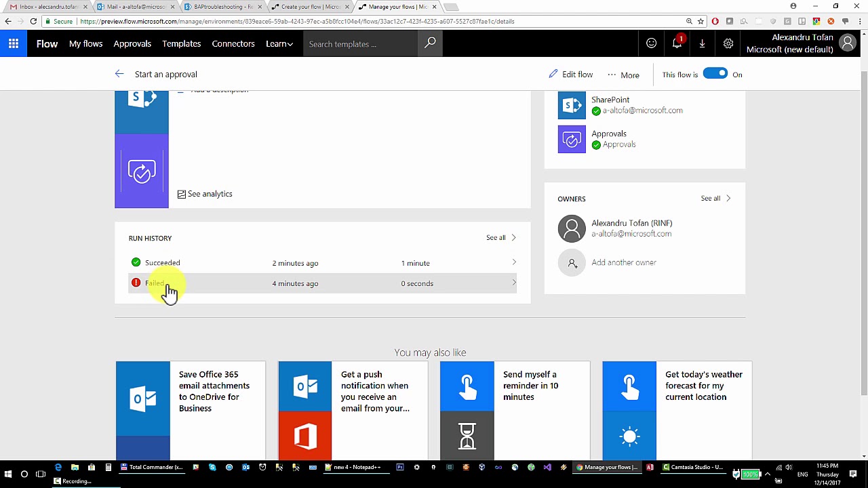Open Connectors in the navigation
Viewport: 868px width, 488px height.
(x=233, y=44)
